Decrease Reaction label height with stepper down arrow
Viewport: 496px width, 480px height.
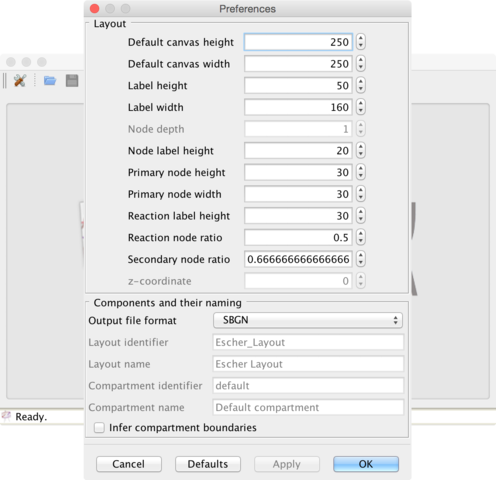coord(361,220)
